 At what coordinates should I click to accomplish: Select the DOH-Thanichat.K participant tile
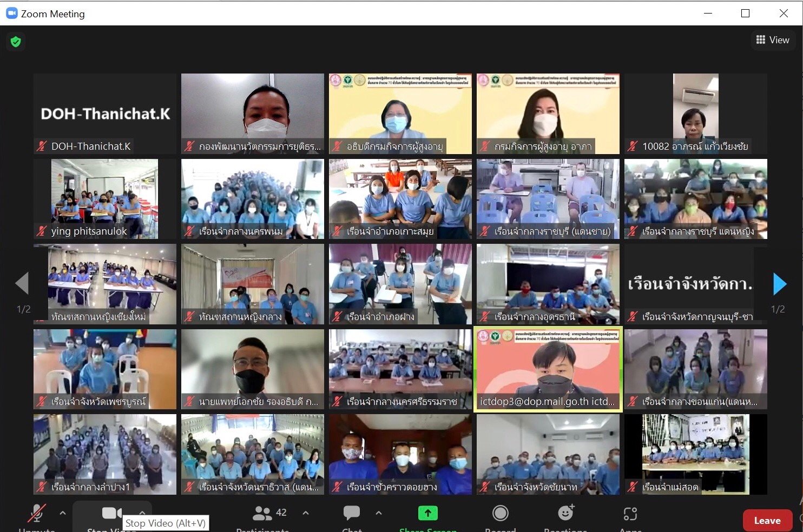click(105, 114)
